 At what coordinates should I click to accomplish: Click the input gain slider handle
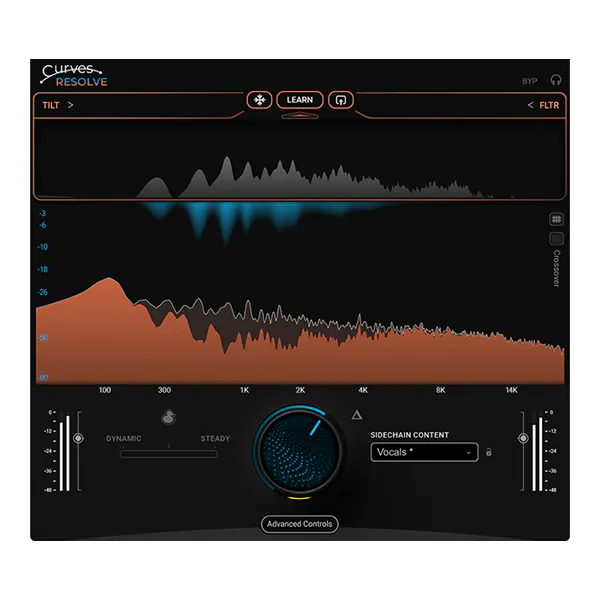(78, 438)
